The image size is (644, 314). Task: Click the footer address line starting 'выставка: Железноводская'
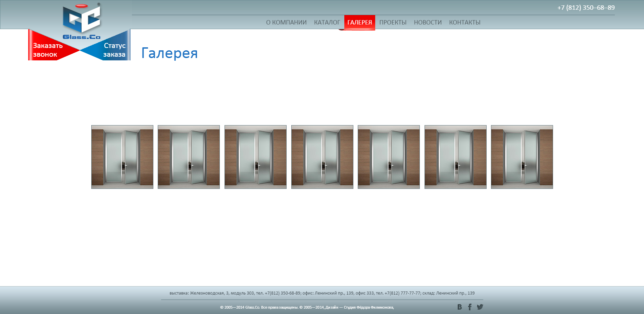[x=322, y=293]
